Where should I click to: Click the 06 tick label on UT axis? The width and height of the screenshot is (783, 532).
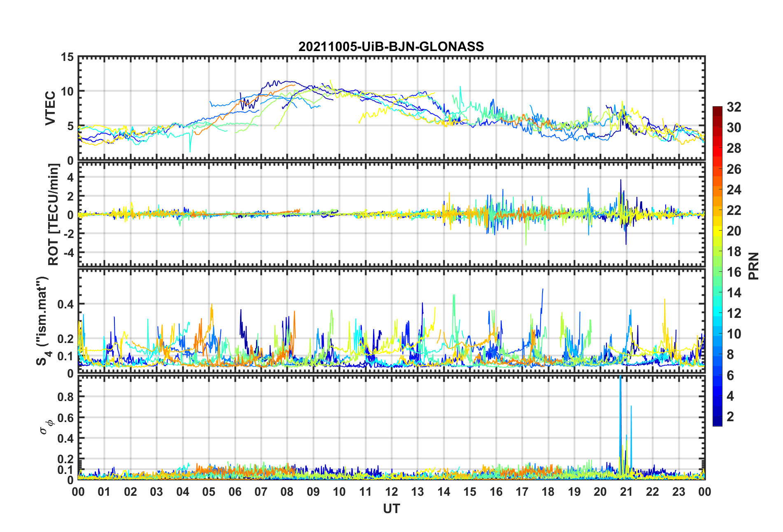235,492
